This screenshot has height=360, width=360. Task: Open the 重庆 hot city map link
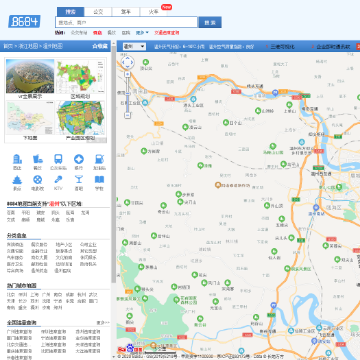[x=23, y=308]
